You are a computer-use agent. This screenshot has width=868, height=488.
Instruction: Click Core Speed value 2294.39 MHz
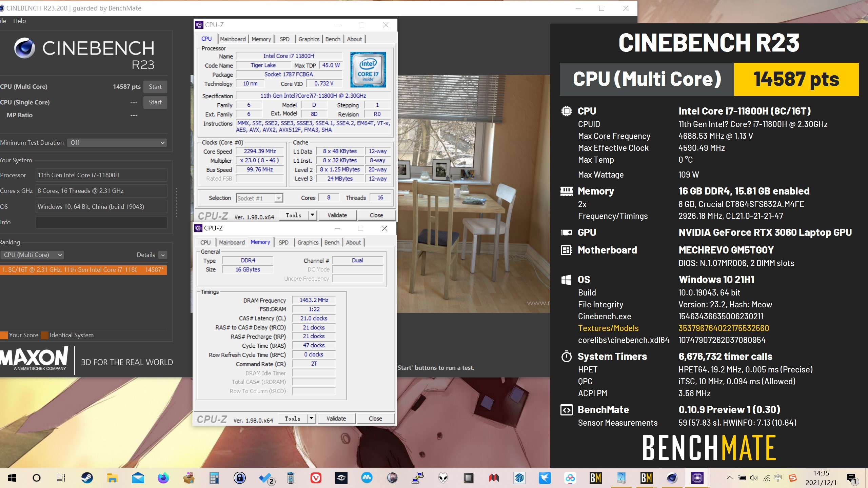pyautogui.click(x=260, y=151)
